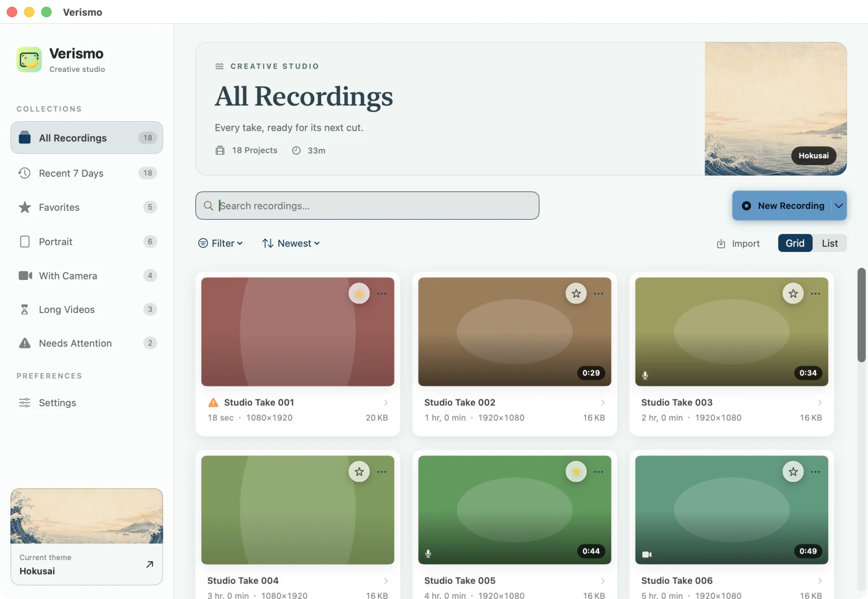Open Needs Attention collection
The height and width of the screenshot is (599, 868).
[x=87, y=343]
